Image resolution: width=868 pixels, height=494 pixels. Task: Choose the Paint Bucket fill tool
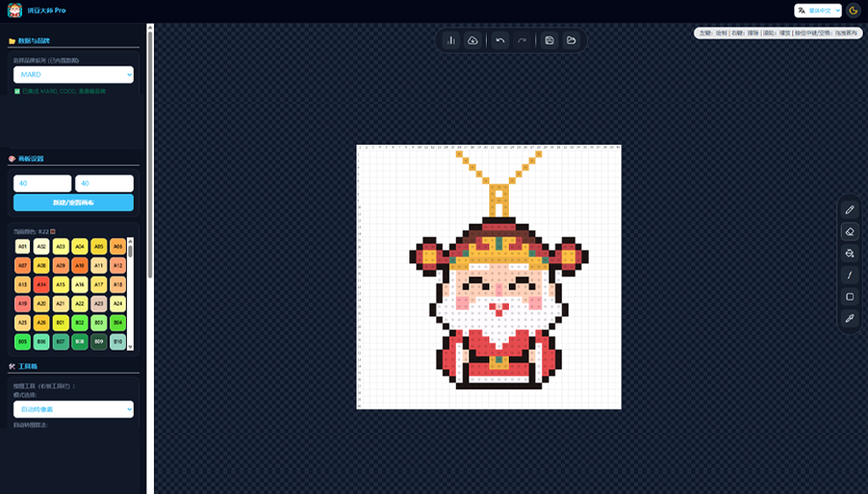tap(849, 253)
